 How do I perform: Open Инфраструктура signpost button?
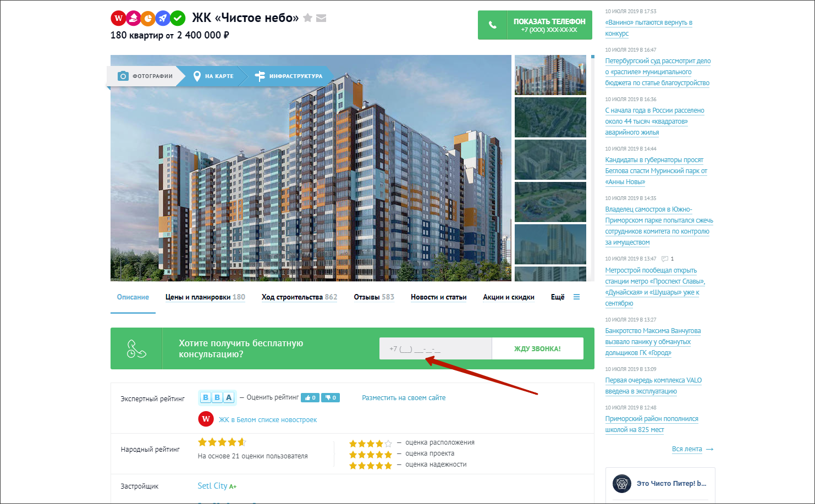click(289, 76)
